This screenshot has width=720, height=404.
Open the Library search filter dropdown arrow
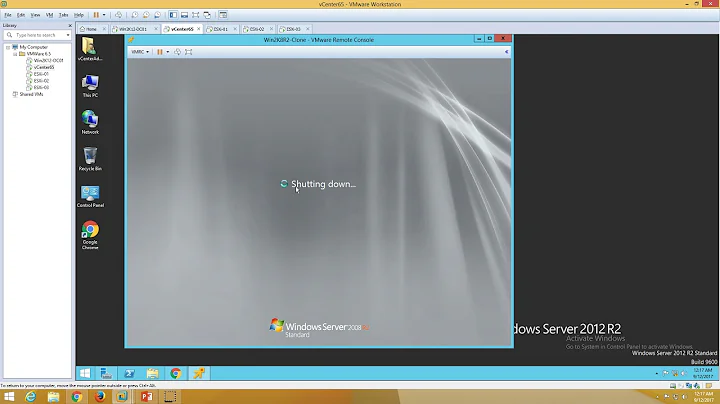click(x=68, y=35)
